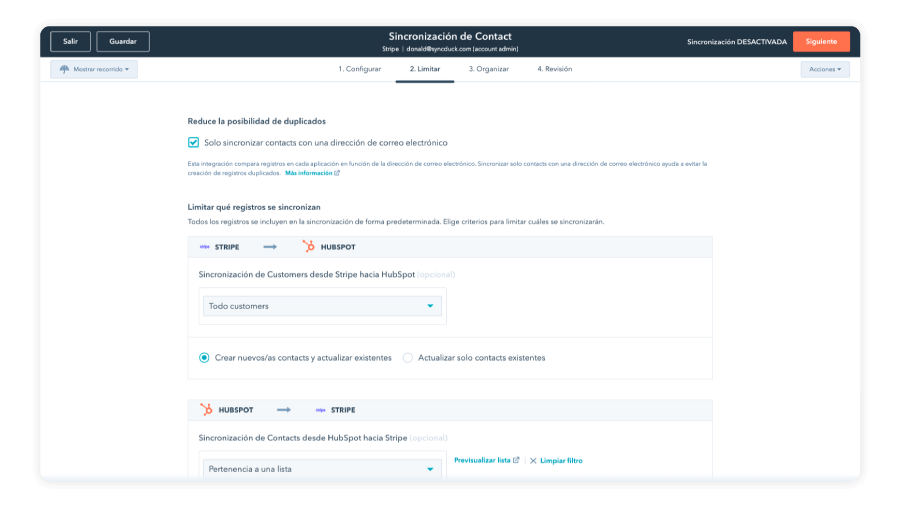This screenshot has height=507, width=901.
Task: Click arrow icon between Stripe and HubSpot
Action: pos(270,247)
